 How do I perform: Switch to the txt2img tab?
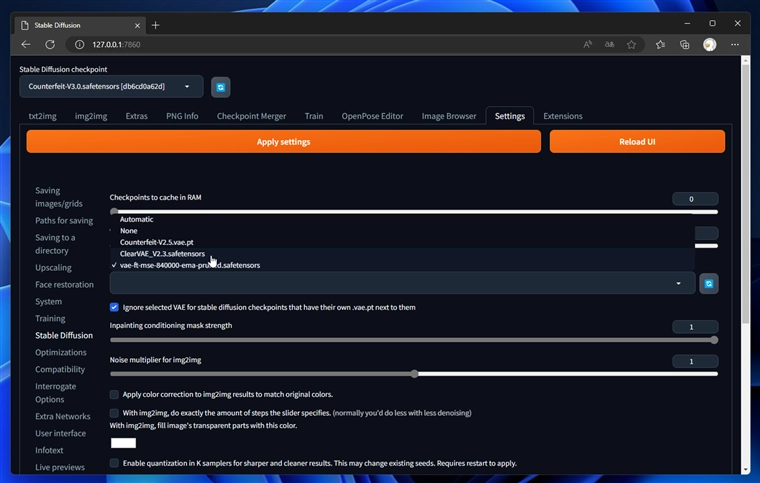coord(43,116)
